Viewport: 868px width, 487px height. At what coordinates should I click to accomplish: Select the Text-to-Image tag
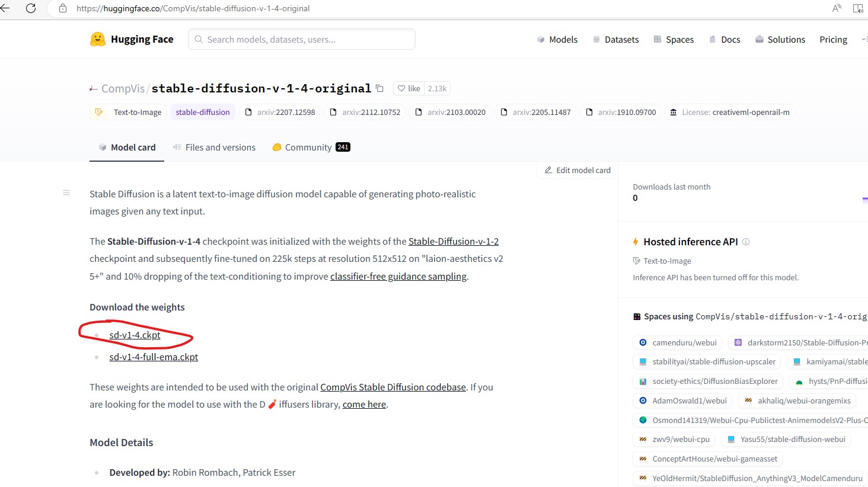coord(129,112)
